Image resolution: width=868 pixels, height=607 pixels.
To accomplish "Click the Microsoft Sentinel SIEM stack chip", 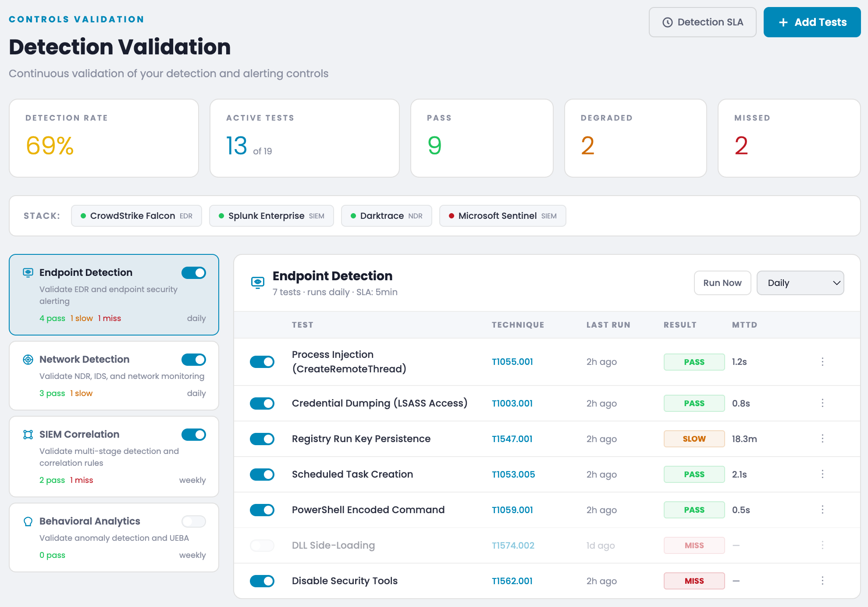I will coord(503,216).
